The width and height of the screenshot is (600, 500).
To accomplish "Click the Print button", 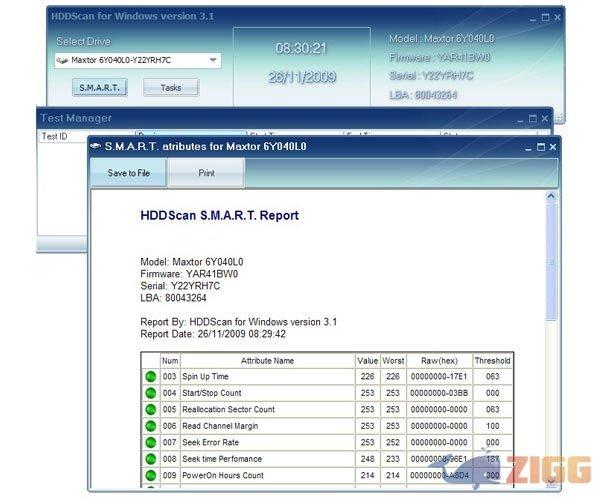I will tap(206, 173).
